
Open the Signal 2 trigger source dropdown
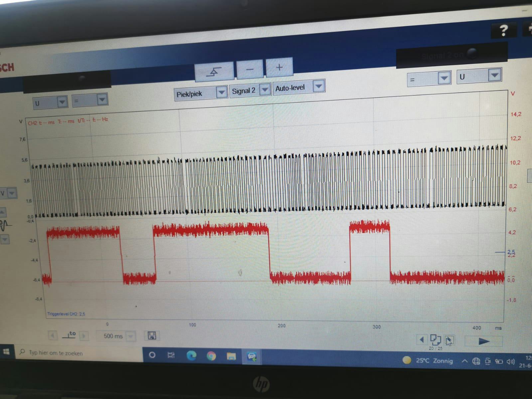(265, 89)
